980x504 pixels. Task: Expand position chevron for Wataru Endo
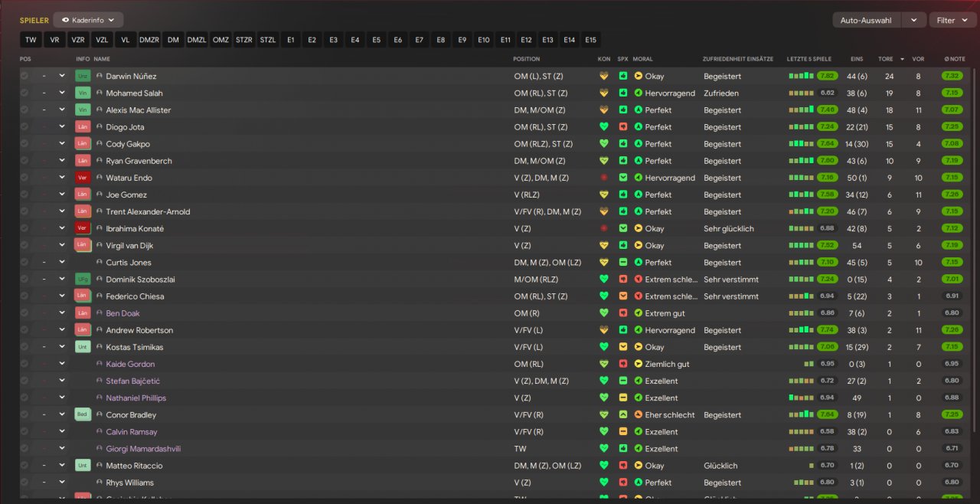62,178
